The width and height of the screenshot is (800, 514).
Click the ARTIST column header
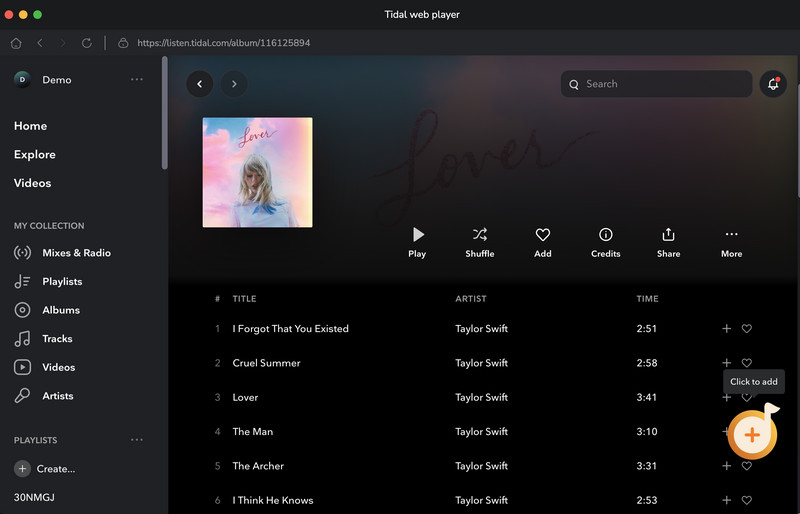pos(471,299)
